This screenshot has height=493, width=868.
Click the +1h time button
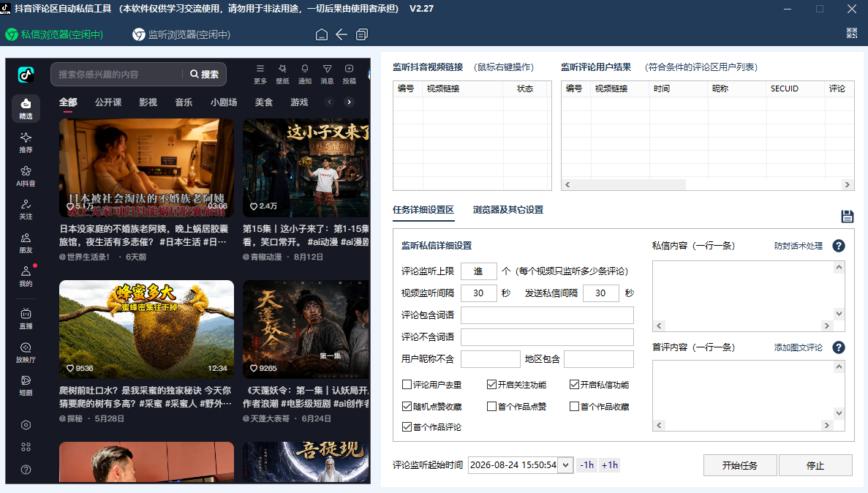[609, 465]
